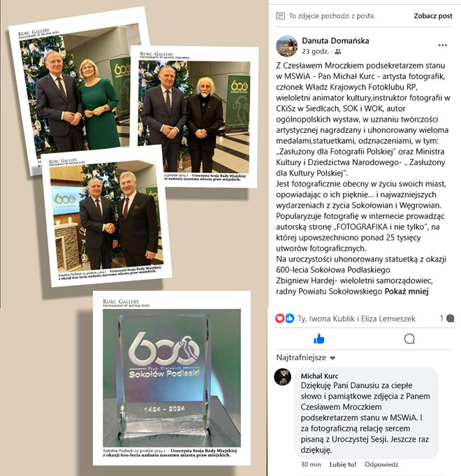This screenshot has width=461, height=476.
Task: Click the blue thumbs-up Like button
Action: pyautogui.click(x=319, y=339)
